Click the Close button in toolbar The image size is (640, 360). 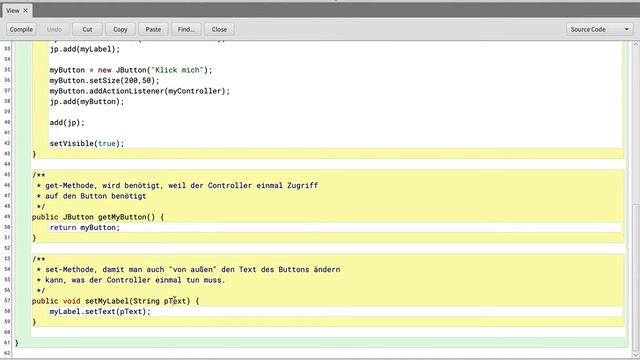[x=219, y=29]
